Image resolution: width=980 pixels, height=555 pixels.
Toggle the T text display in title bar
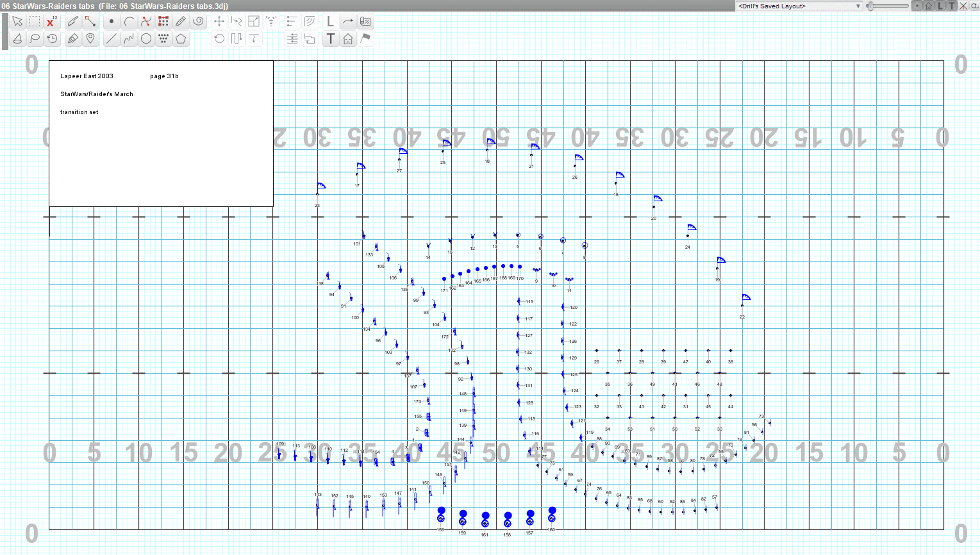click(x=952, y=6)
